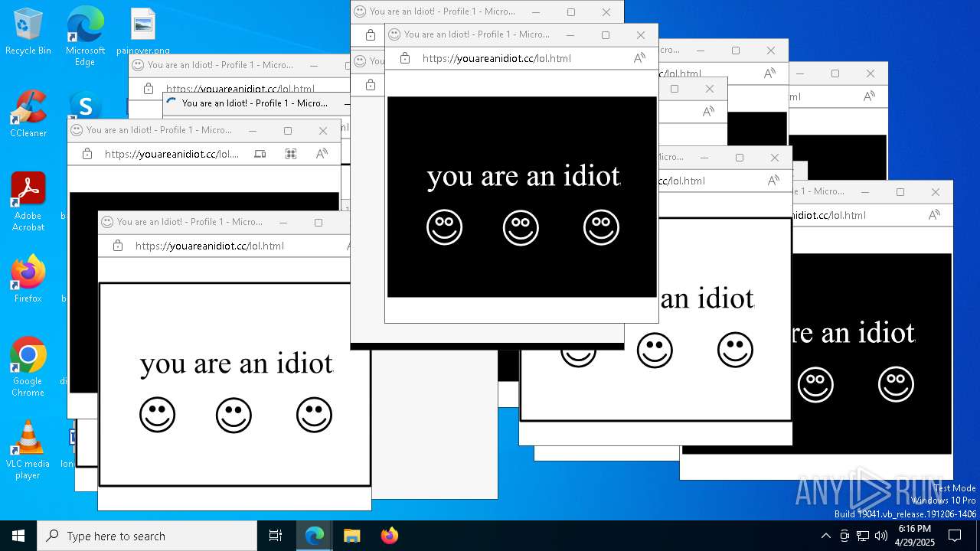Image resolution: width=980 pixels, height=551 pixels.
Task: Open the Action Center notifications icon
Action: point(955,536)
